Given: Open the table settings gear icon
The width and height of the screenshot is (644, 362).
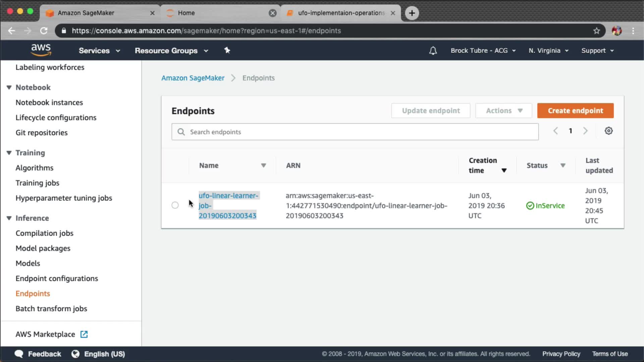Looking at the screenshot, I should [x=608, y=131].
